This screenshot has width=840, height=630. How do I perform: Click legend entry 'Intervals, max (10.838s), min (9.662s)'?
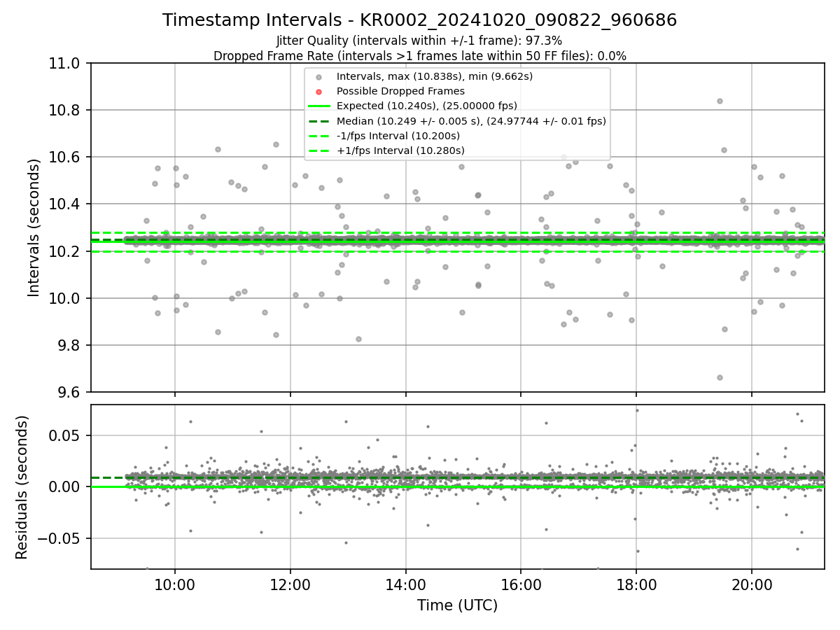[x=434, y=76]
